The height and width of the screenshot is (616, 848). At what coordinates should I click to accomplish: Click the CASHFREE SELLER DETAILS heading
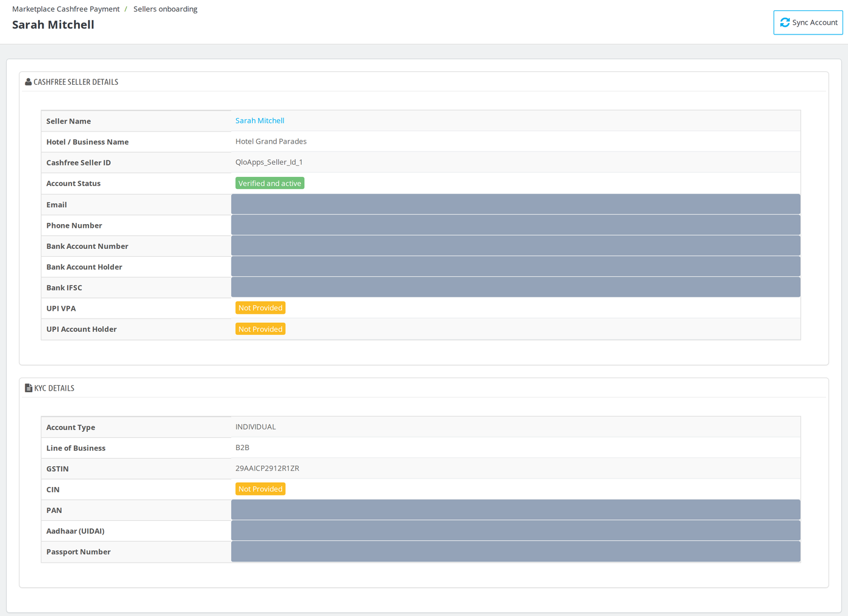[76, 82]
